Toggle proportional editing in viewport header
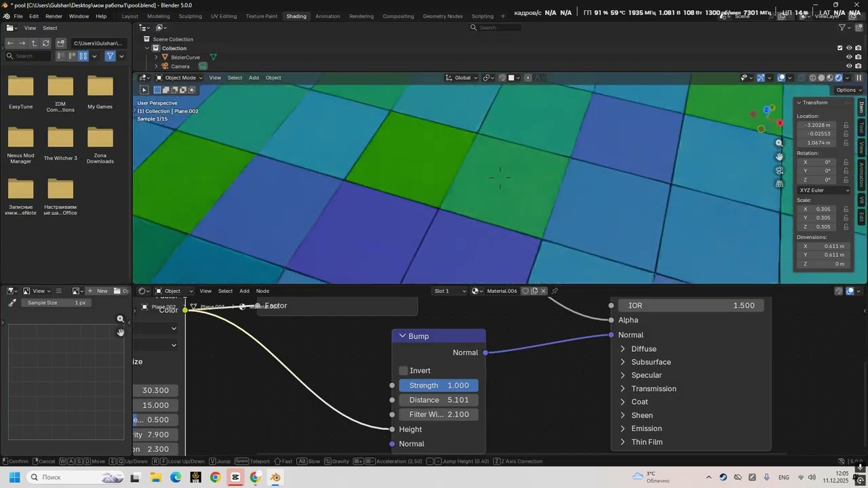The image size is (868, 488). 528,78
